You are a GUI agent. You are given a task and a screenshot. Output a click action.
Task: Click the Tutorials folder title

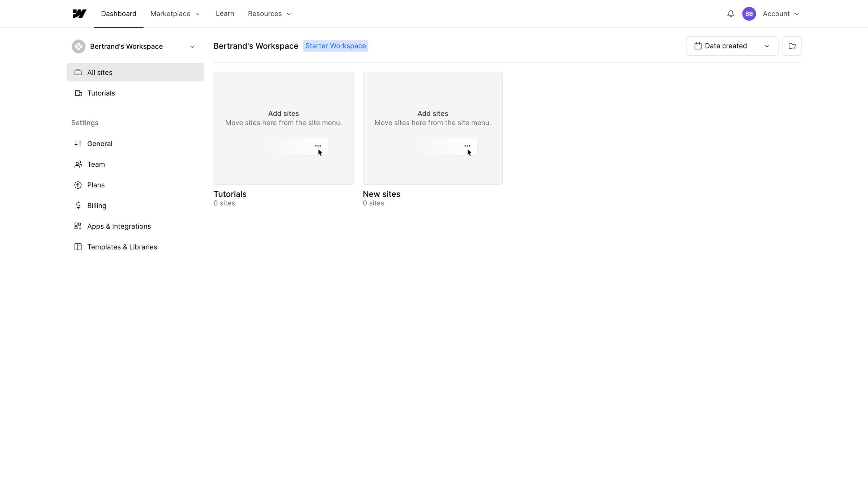[x=230, y=194]
